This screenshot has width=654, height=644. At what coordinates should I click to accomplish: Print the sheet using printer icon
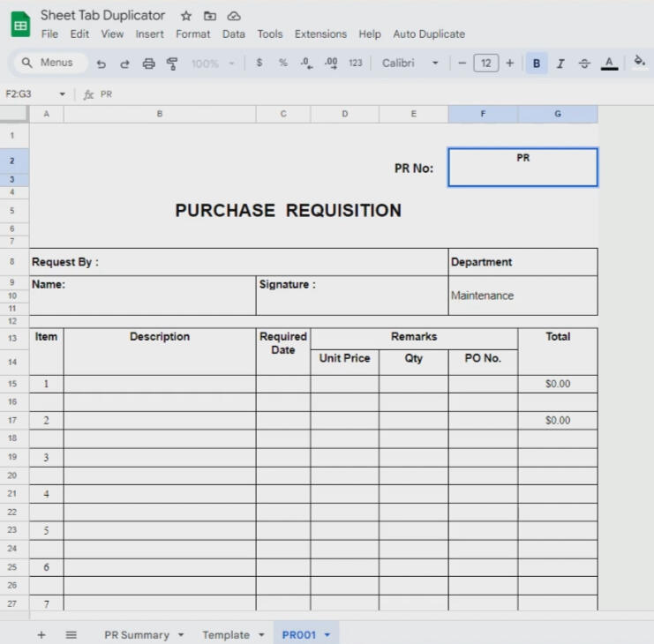pos(148,64)
